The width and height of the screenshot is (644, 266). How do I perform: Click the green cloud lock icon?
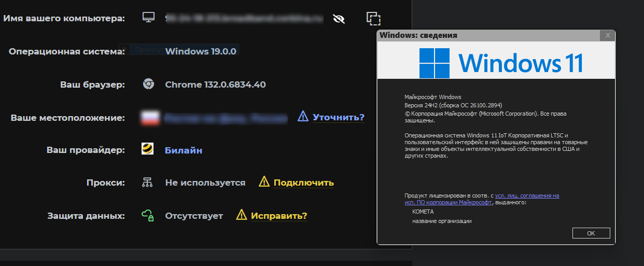click(x=147, y=216)
